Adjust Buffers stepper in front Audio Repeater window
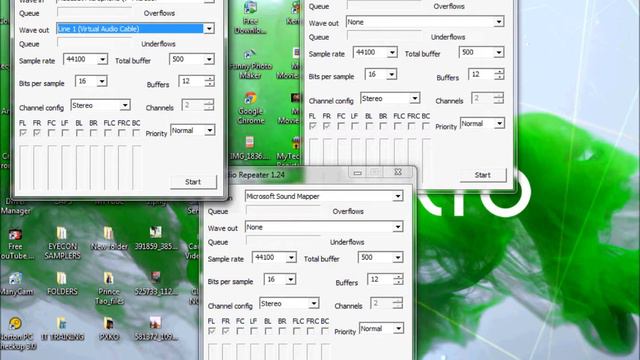Image resolution: width=640 pixels, height=360 pixels. click(x=398, y=279)
